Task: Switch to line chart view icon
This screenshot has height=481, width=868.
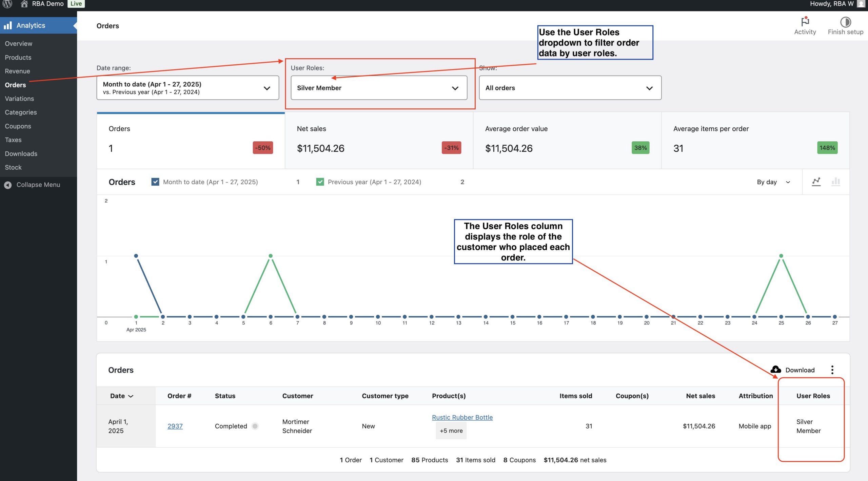Action: pyautogui.click(x=816, y=182)
